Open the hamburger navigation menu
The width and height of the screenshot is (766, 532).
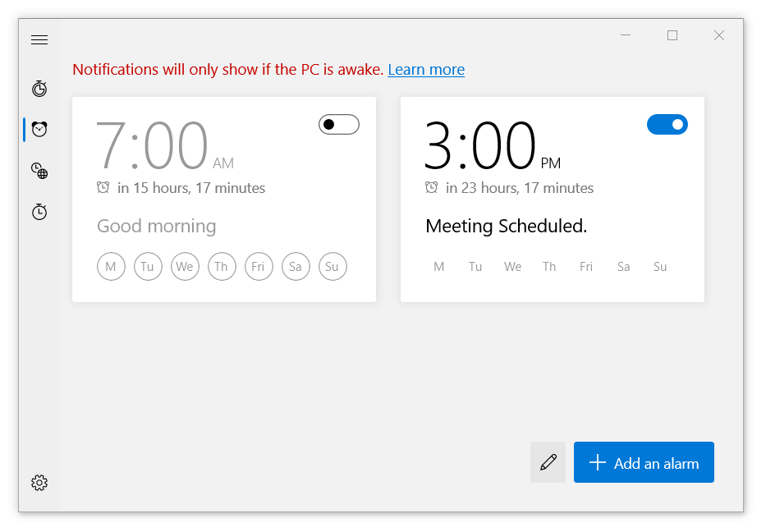(x=39, y=40)
